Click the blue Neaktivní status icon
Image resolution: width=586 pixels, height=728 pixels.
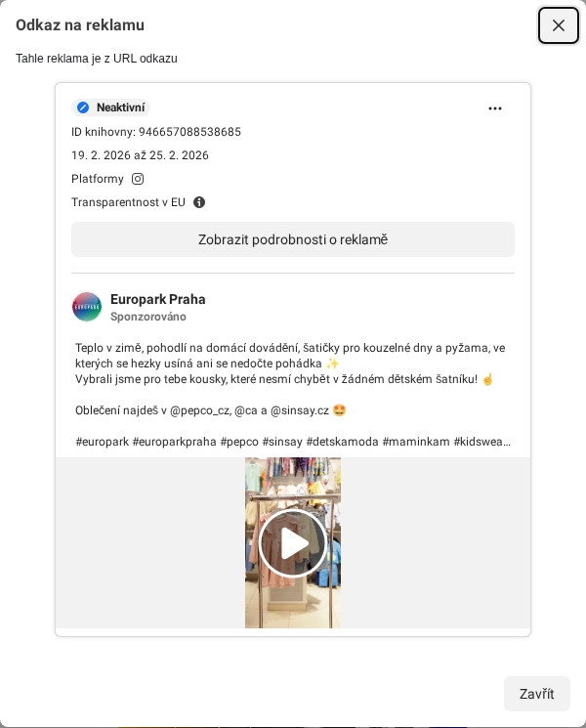tap(83, 107)
